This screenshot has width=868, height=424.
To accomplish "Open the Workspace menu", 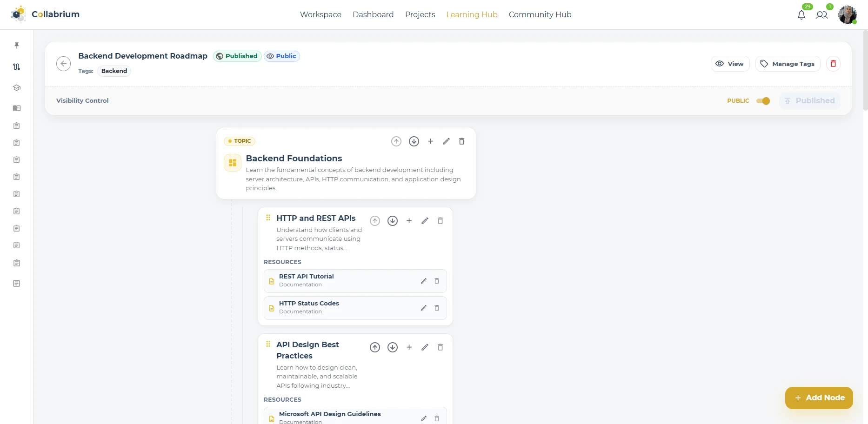I will coord(320,14).
